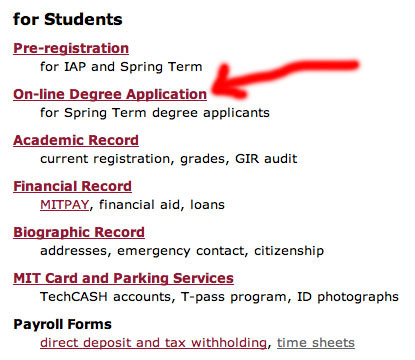Open the Financial Record link

click(x=72, y=186)
